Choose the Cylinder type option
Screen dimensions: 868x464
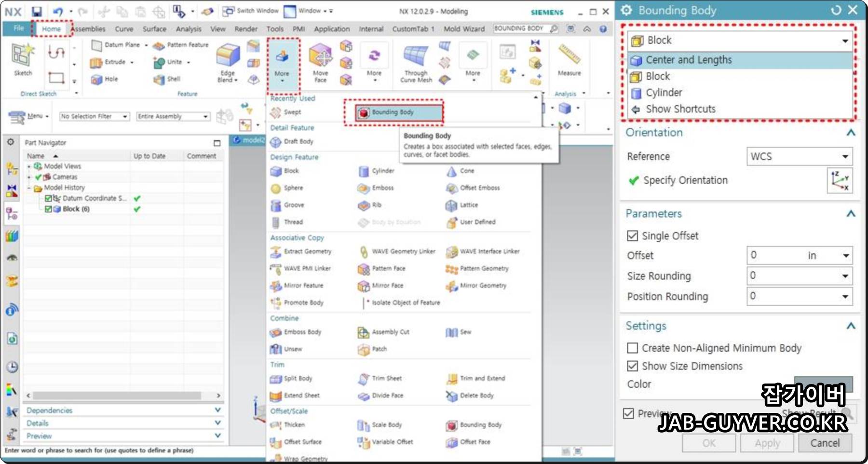[740, 93]
